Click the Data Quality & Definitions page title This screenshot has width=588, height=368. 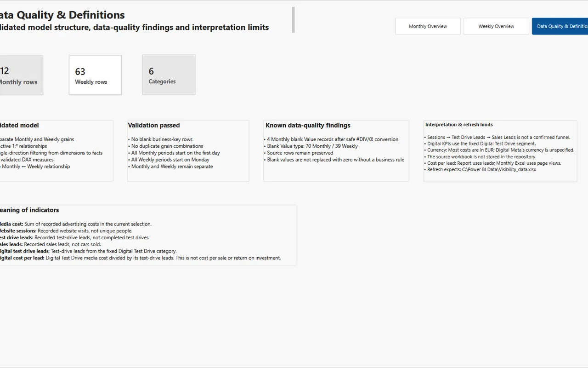tap(62, 15)
